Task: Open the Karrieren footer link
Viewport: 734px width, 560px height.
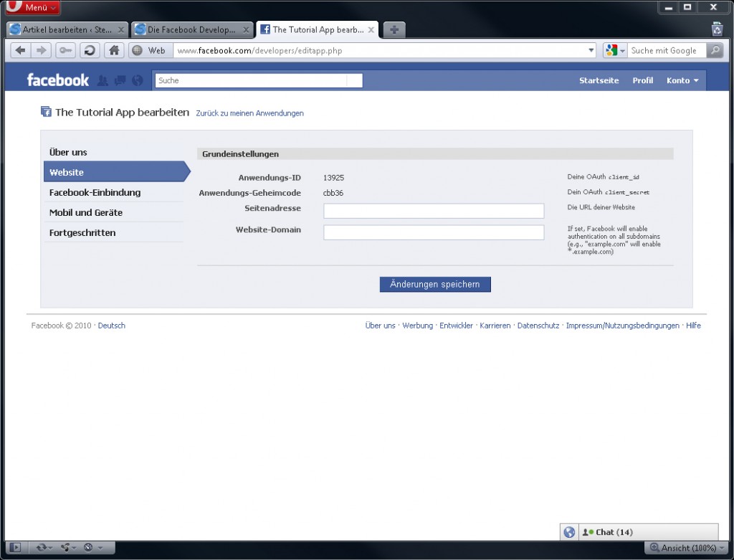Action: point(495,326)
